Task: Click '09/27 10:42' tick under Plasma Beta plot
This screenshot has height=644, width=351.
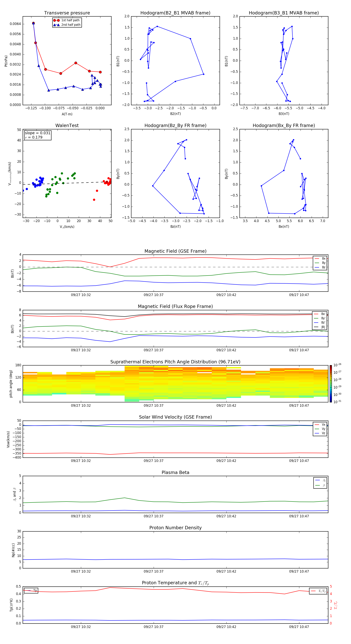Action: [226, 516]
